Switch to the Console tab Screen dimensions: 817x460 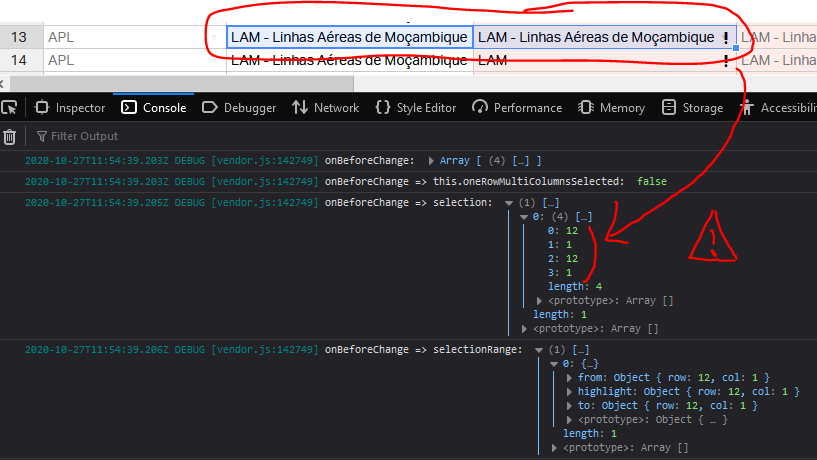(154, 107)
